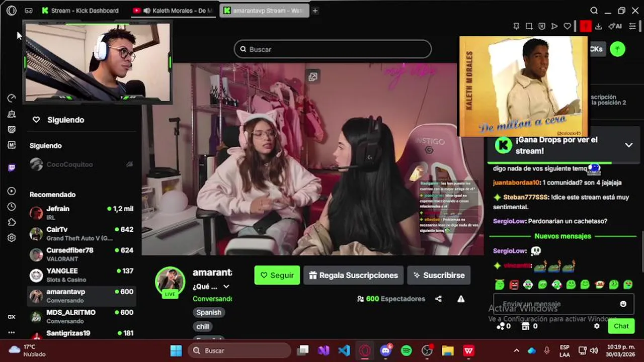Click the shop storefront icon below chat
644x362 pixels.
pos(526,326)
